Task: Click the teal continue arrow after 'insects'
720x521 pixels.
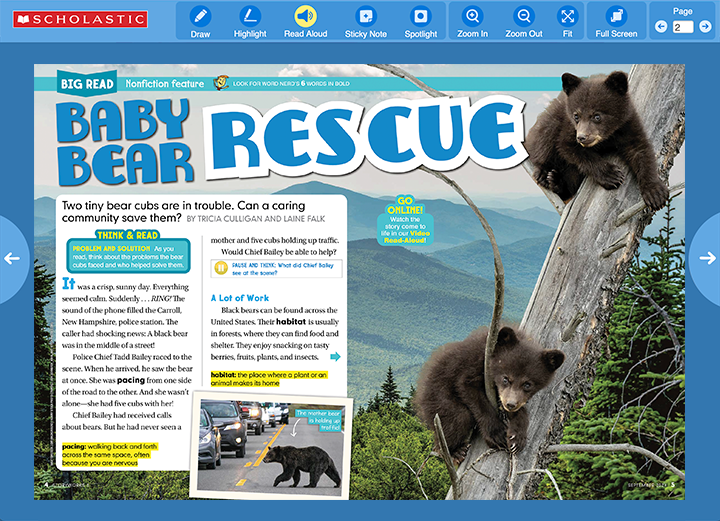Action: 335,356
